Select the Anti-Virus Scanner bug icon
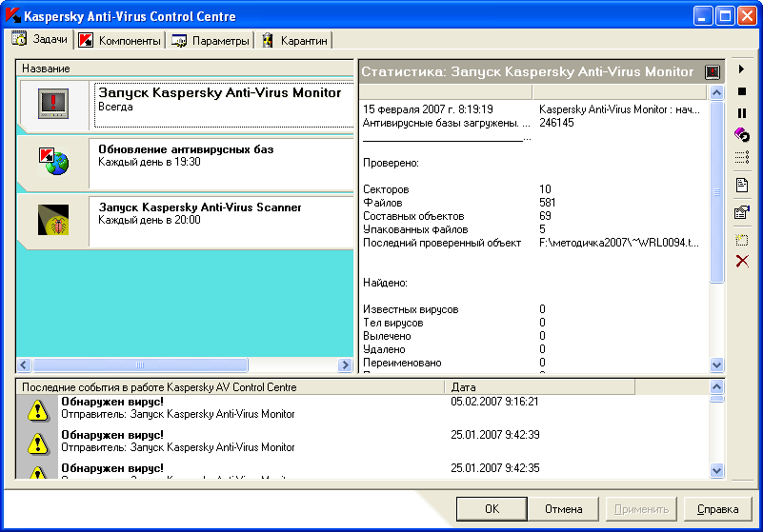Image resolution: width=763 pixels, height=532 pixels. point(53,220)
